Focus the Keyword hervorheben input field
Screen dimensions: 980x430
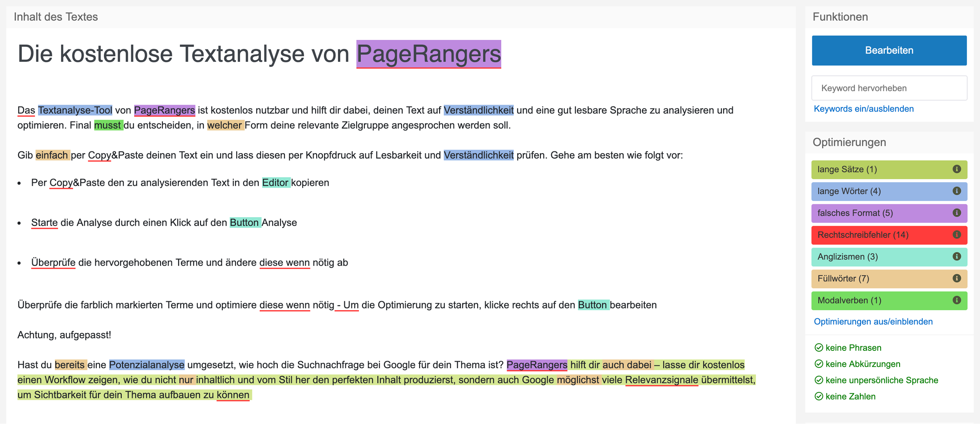(889, 88)
